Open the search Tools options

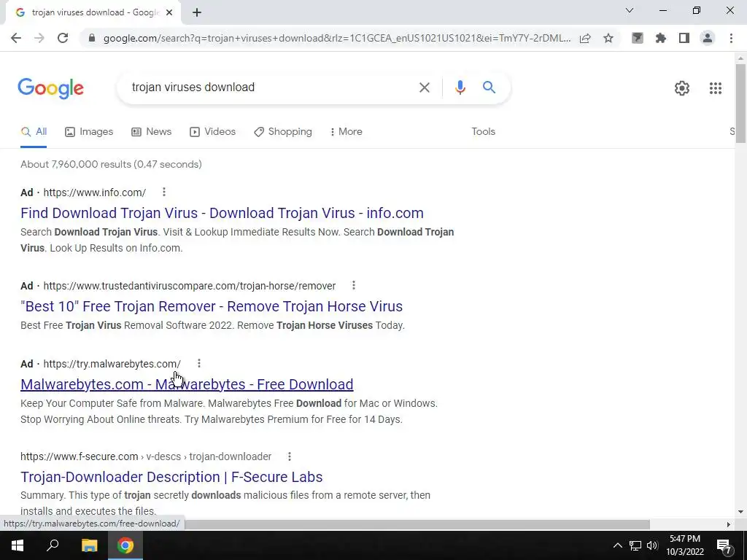coord(483,132)
